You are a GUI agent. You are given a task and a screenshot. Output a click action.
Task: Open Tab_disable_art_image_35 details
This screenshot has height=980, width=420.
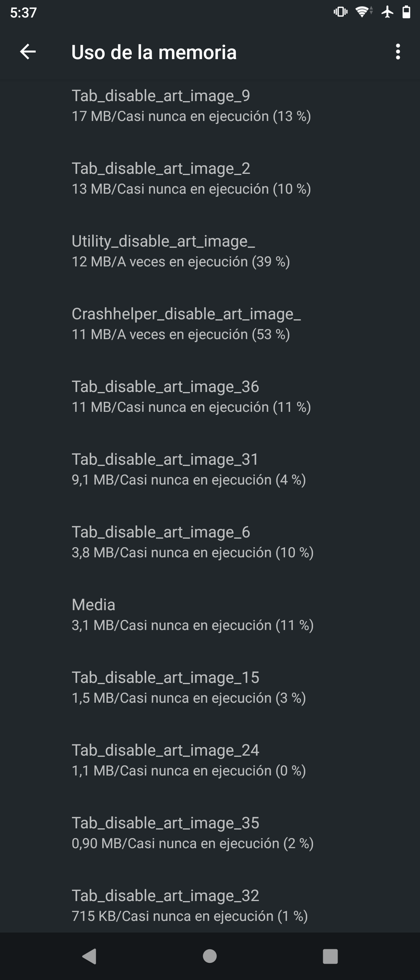tap(210, 833)
